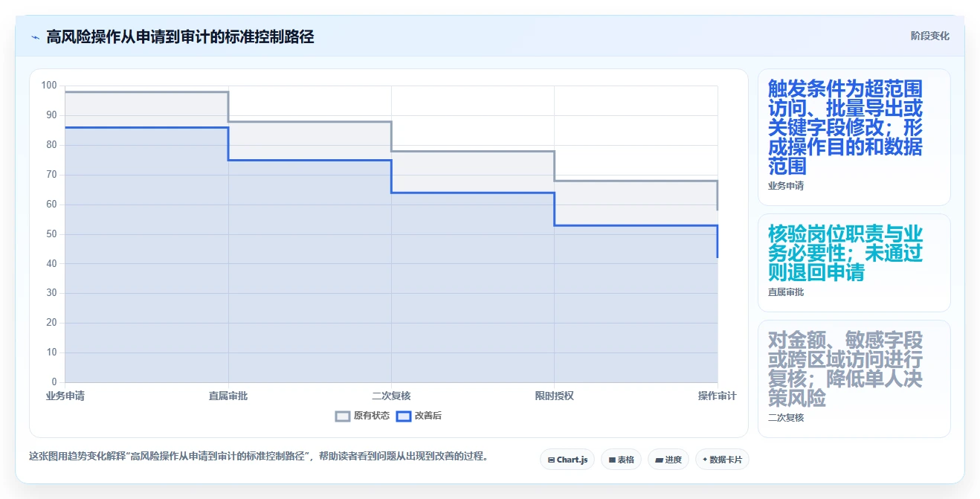Open the teal 核验岗位职责与业务必要性 card
The width and height of the screenshot is (980, 499).
(x=854, y=263)
